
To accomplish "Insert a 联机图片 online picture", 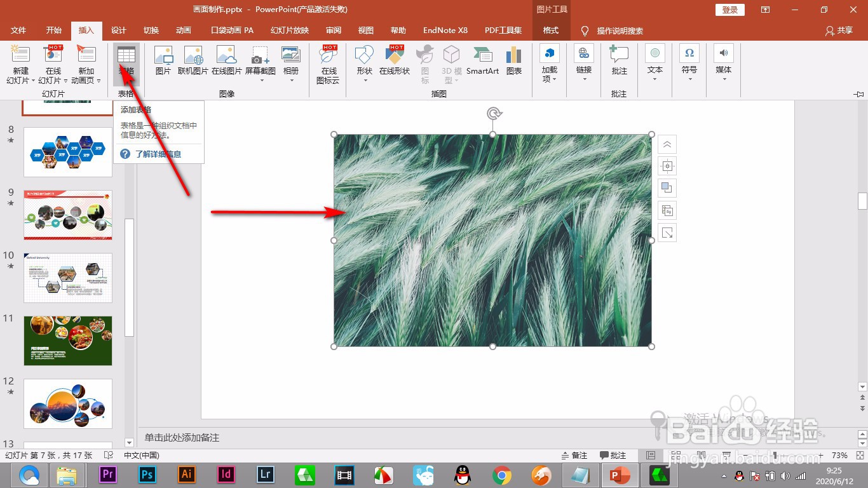I will coord(193,61).
